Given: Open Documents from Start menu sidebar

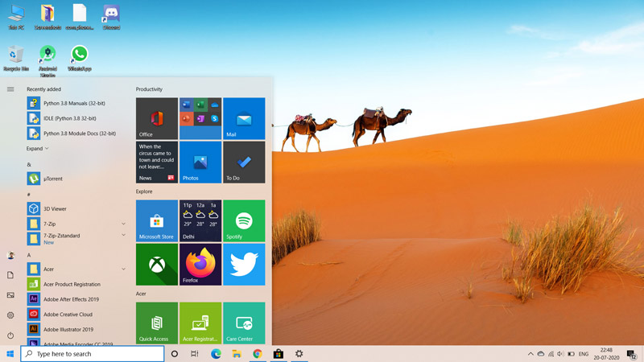Looking at the screenshot, I should pyautogui.click(x=10, y=275).
